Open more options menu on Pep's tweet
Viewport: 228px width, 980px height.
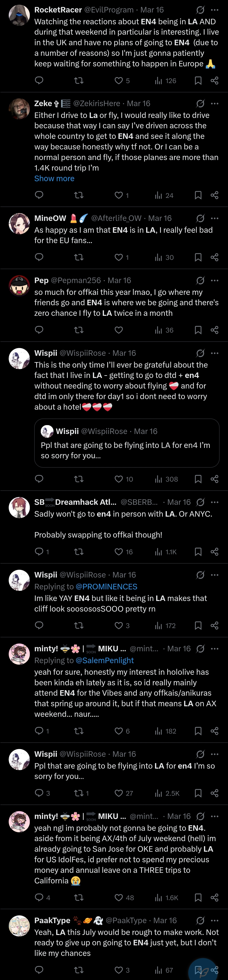(215, 280)
